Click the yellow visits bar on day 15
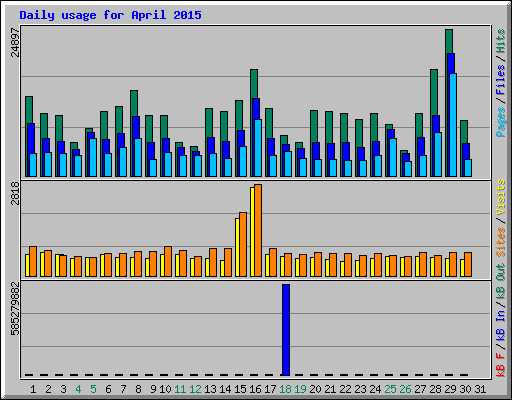 tap(237, 247)
